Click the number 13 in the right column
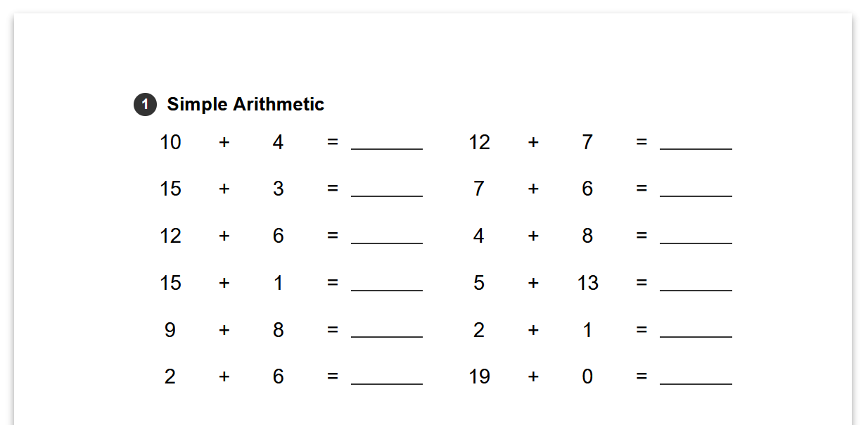 tap(587, 283)
